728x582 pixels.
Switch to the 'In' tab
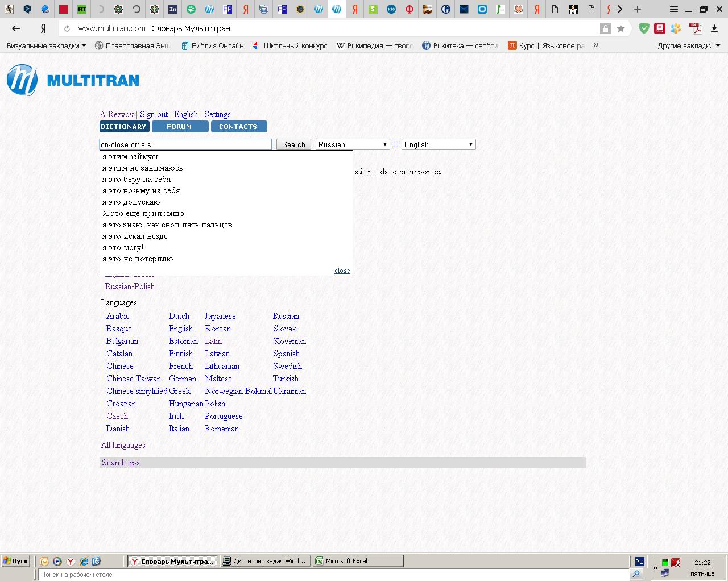coord(173,9)
